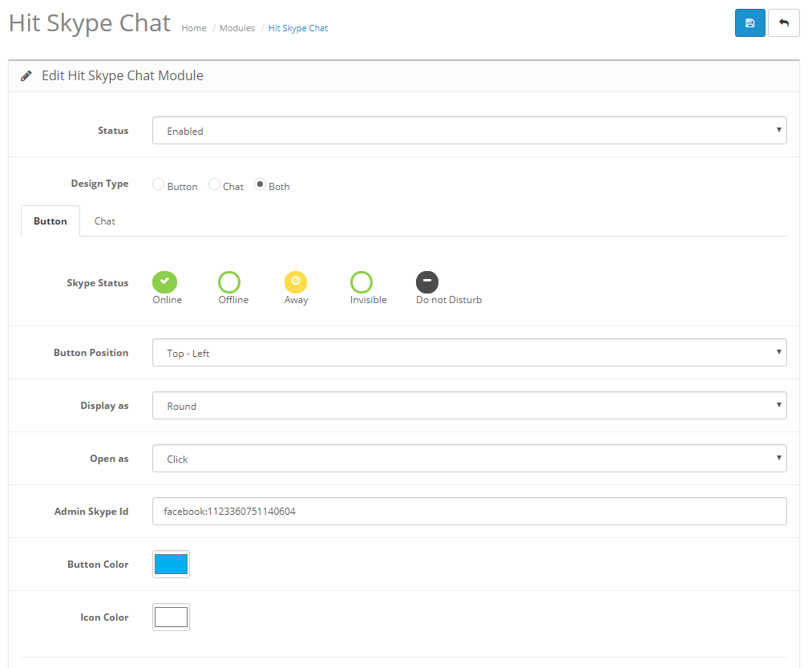The height and width of the screenshot is (668, 812).
Task: Open Hit Skype Chat breadcrumb link
Action: pos(297,28)
